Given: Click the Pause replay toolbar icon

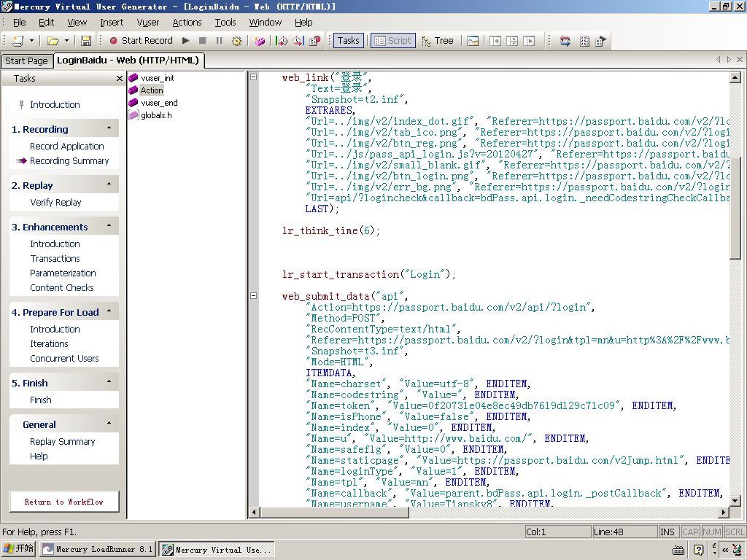Looking at the screenshot, I should 219,41.
